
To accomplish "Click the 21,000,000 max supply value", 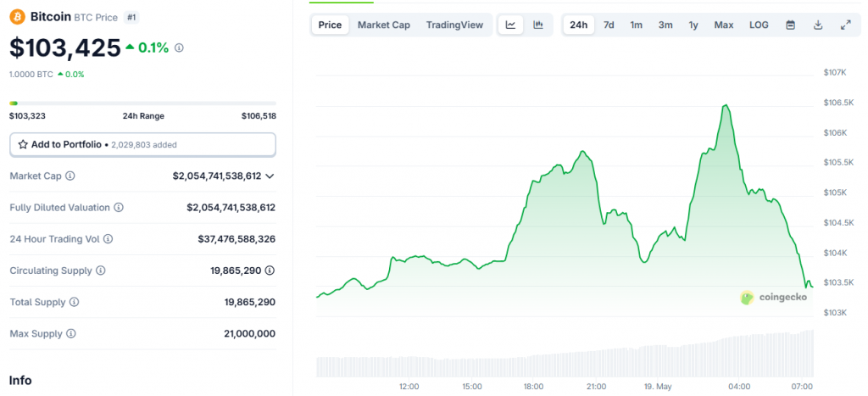I will click(250, 334).
